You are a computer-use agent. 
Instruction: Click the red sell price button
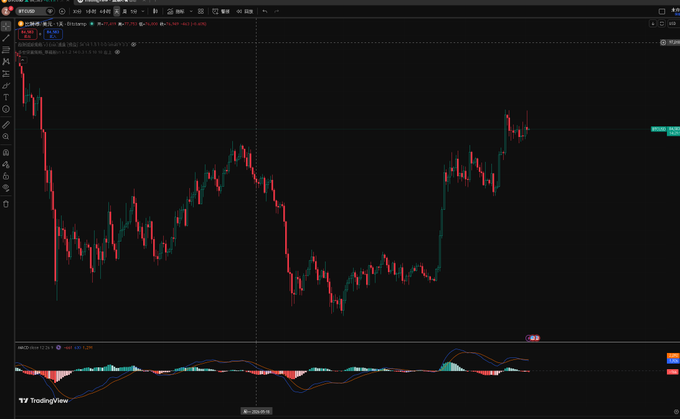pos(27,34)
